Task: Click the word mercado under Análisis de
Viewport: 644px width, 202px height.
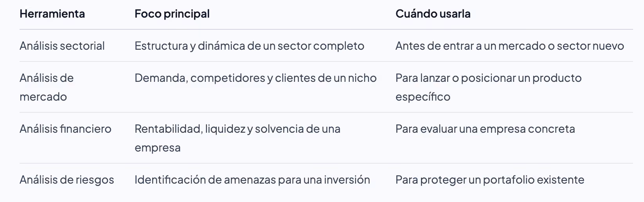Action: (43, 97)
